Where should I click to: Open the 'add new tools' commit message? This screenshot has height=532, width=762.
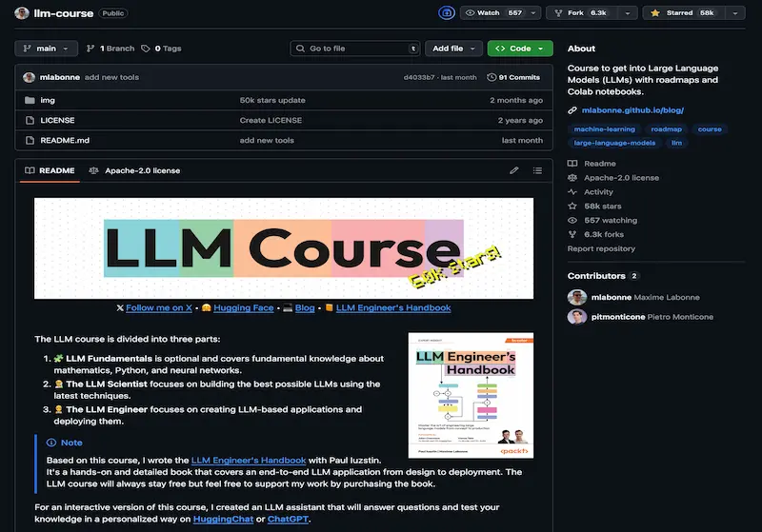[111, 77]
